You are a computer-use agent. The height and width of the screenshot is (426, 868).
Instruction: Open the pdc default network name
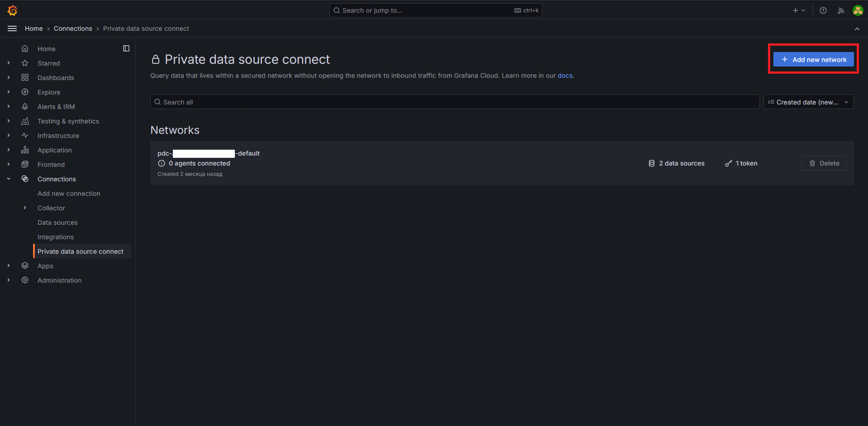209,153
